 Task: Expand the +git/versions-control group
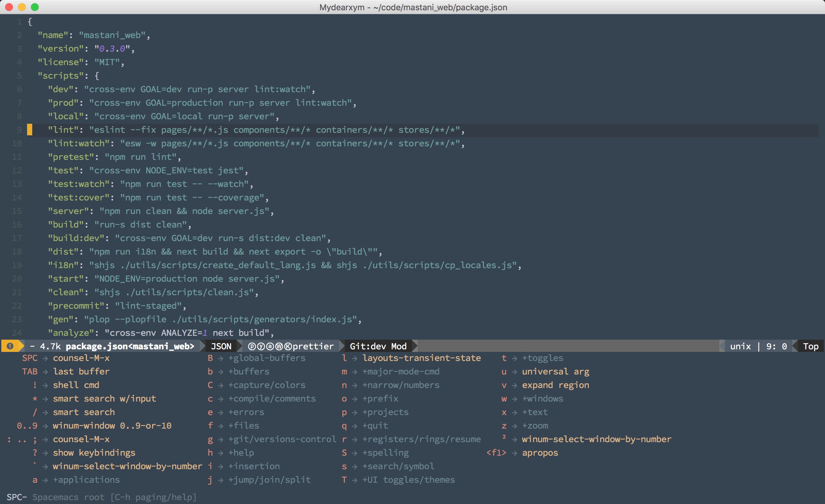click(x=282, y=439)
